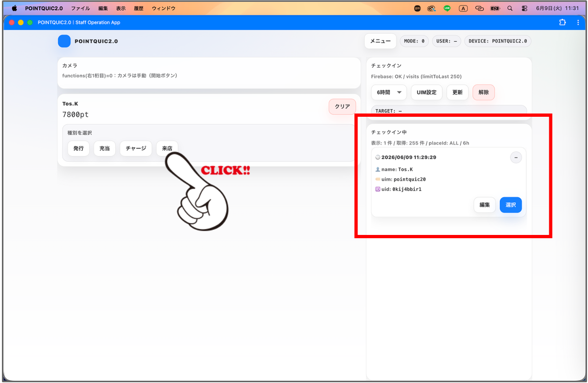Switch input source via the A icon
The width and height of the screenshot is (588, 383).
point(463,8)
